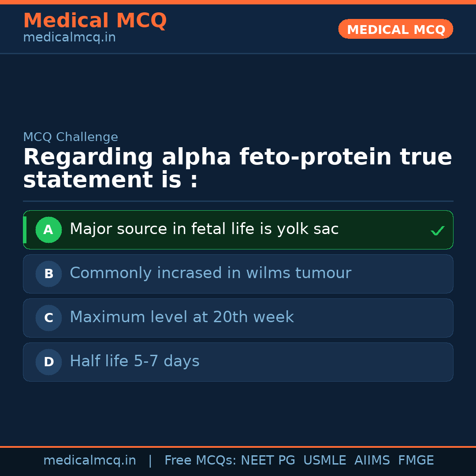Choose AIIMS in the footer

click(x=372, y=461)
